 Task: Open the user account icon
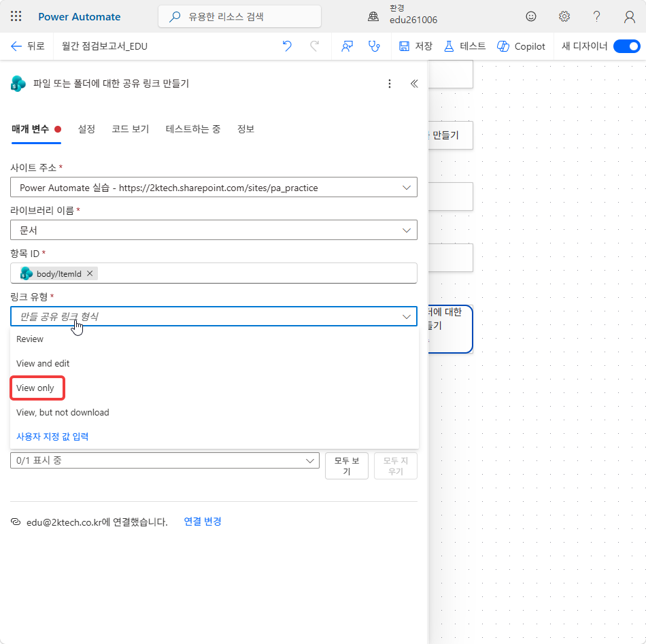[629, 16]
